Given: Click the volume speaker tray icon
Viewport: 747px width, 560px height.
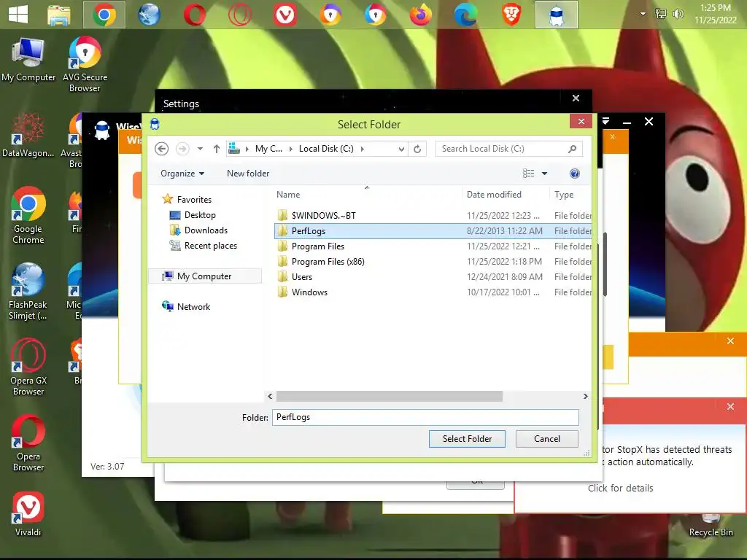Looking at the screenshot, I should 678,14.
